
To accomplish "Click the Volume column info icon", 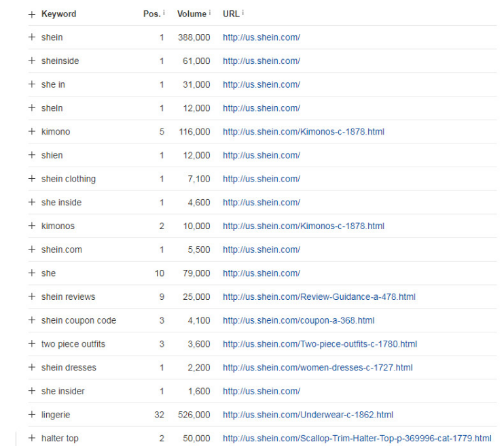I will 210,12.
